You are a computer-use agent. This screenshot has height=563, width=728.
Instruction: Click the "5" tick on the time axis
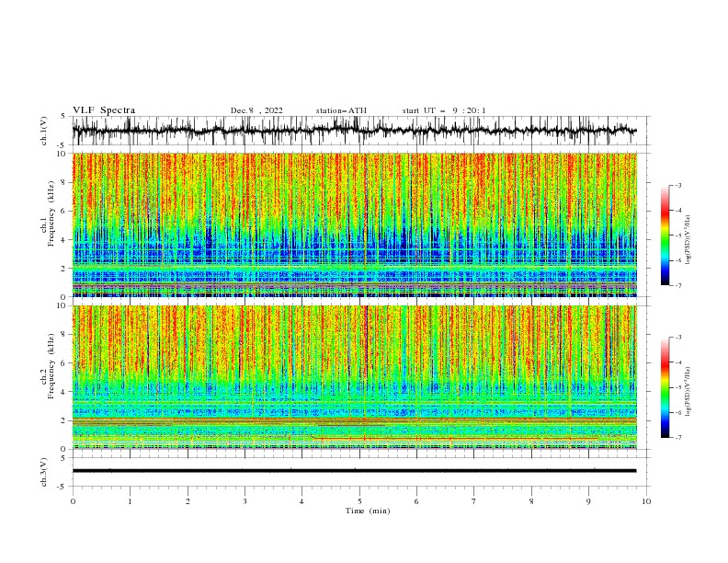tap(359, 501)
